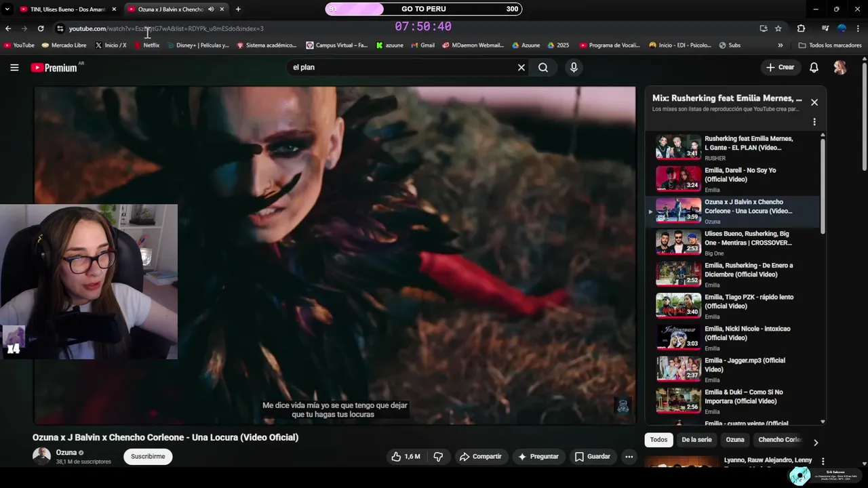This screenshot has width=868, height=488.
Task: Dislike the video with thumbs-down button
Action: click(x=438, y=457)
